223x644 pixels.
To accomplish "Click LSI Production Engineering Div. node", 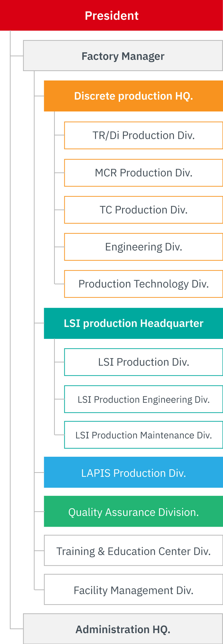I will (x=144, y=399).
